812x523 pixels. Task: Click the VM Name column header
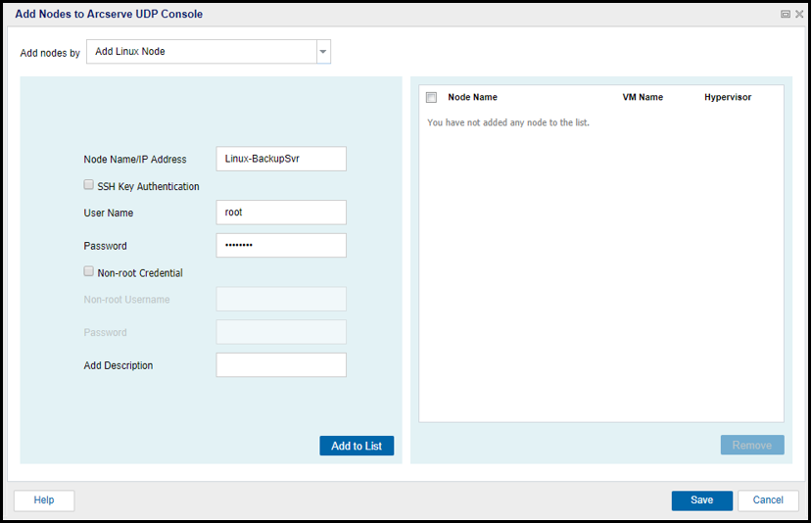643,97
